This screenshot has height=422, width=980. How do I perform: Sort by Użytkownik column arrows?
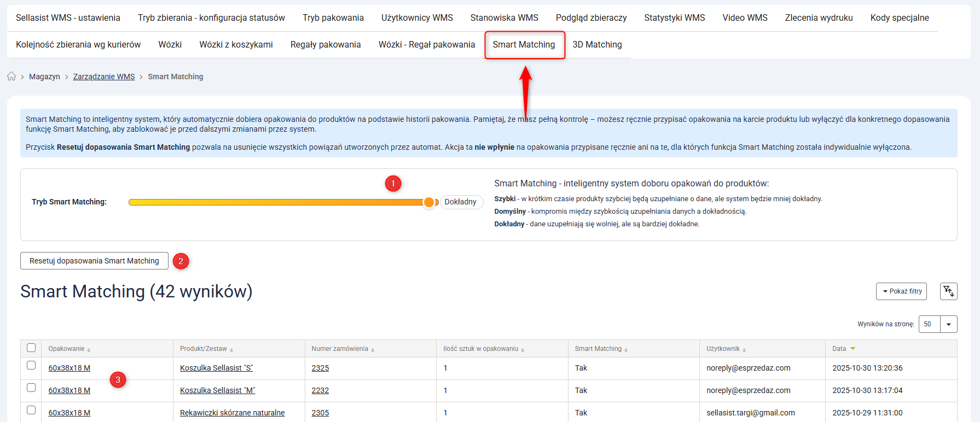(x=744, y=350)
